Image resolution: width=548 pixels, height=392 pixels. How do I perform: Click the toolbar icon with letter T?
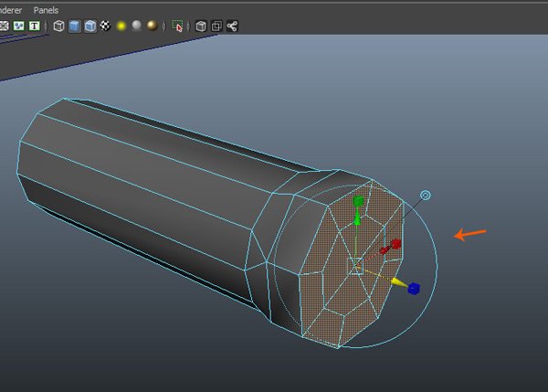point(35,26)
